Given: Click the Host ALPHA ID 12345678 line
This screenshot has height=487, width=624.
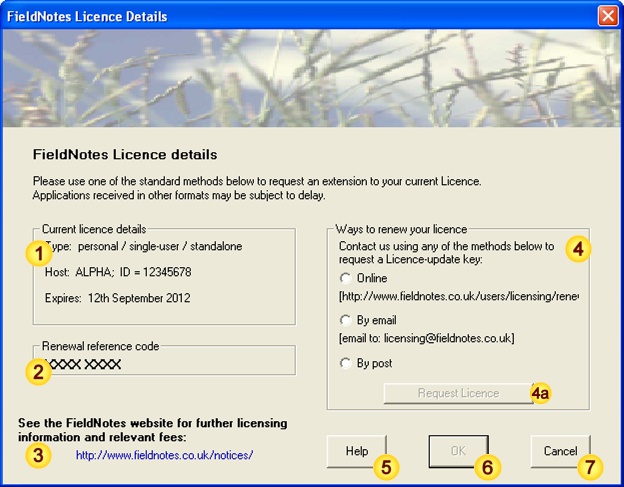Looking at the screenshot, I should (x=118, y=272).
